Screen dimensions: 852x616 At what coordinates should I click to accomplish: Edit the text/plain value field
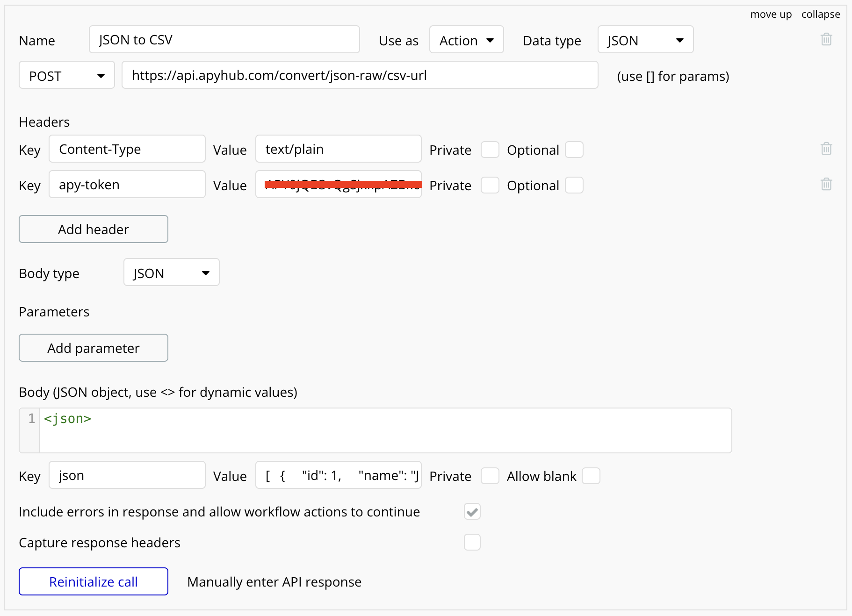(x=339, y=149)
